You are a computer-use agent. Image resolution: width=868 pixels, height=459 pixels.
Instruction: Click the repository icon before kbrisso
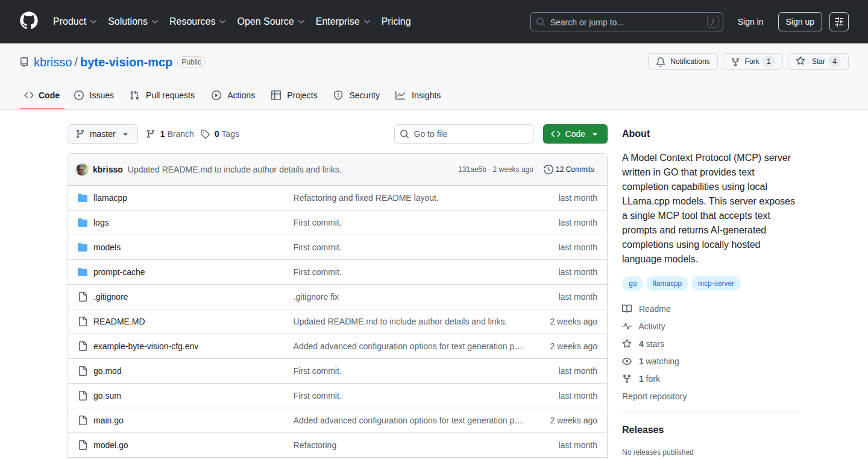coord(24,62)
